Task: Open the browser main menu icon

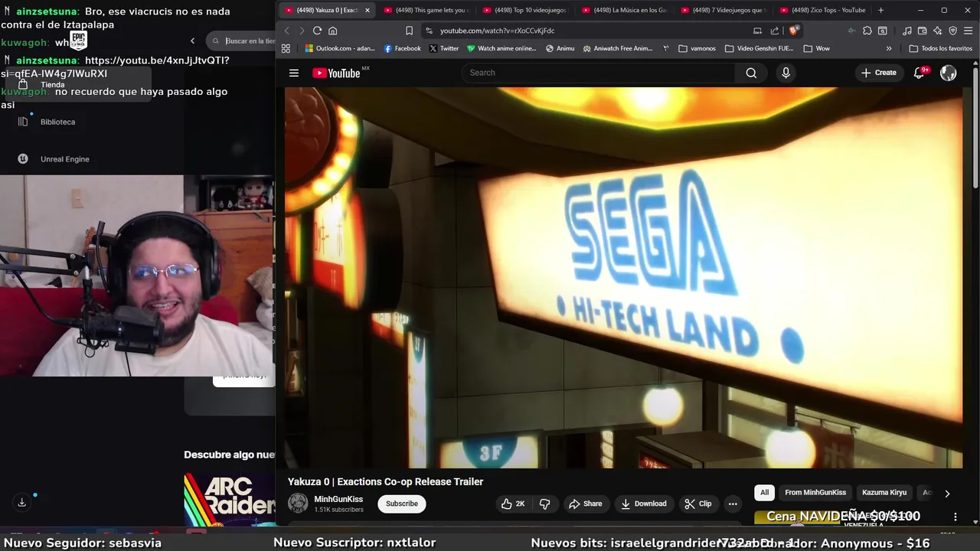Action: coord(969,31)
